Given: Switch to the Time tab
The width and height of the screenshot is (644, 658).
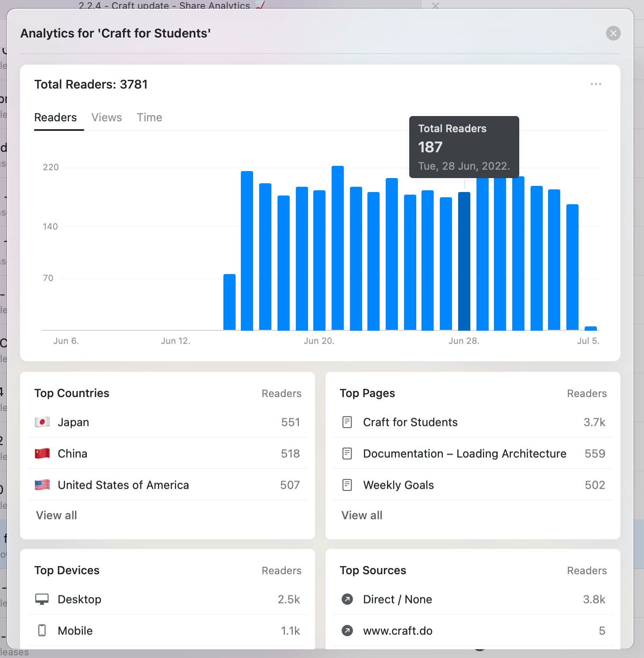Looking at the screenshot, I should coord(149,117).
